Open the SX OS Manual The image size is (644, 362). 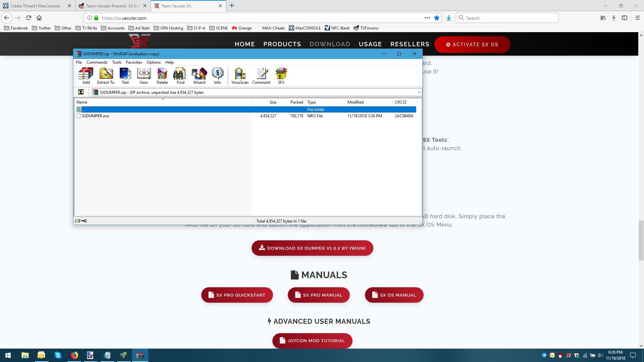coord(394,295)
